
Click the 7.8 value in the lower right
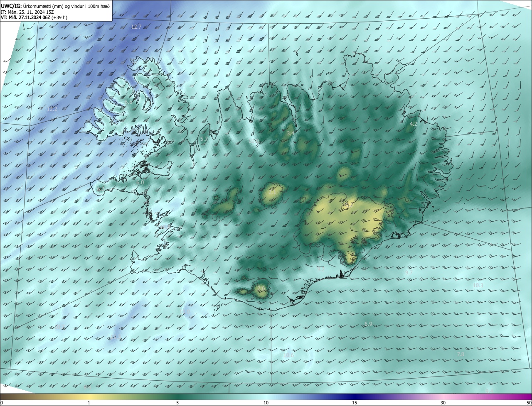[x=461, y=354]
